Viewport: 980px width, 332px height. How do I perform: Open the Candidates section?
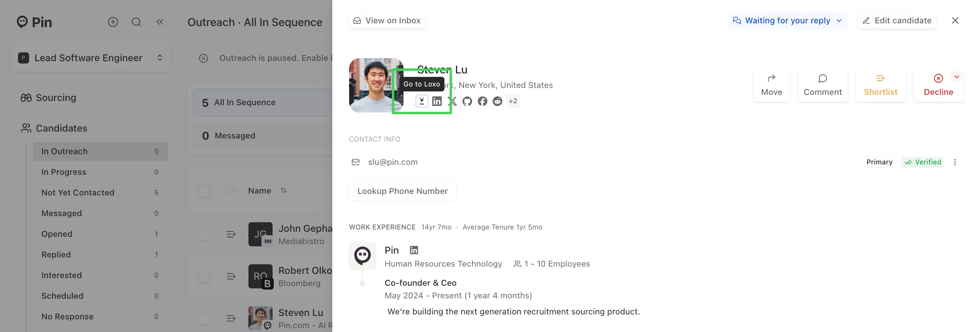click(54, 128)
